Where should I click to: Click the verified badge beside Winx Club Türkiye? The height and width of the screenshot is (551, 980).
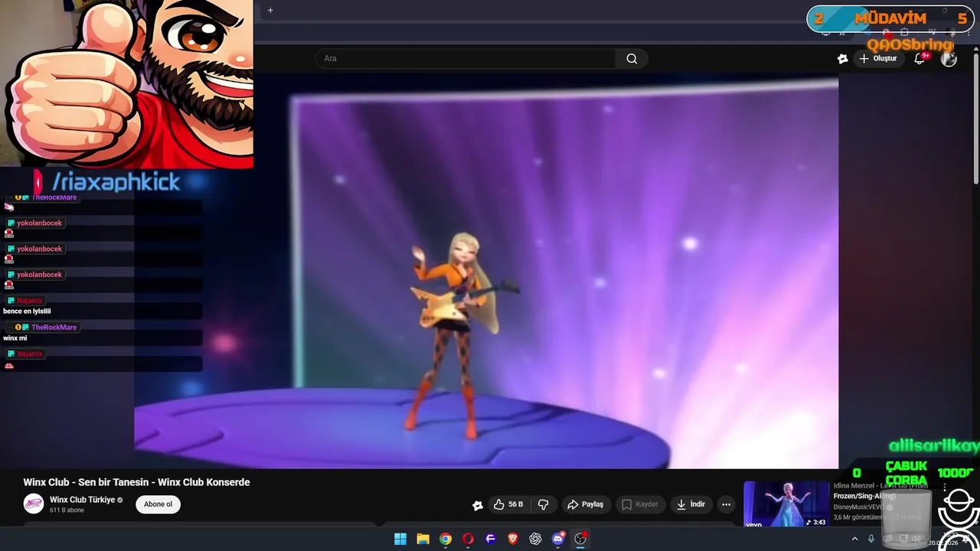click(120, 500)
